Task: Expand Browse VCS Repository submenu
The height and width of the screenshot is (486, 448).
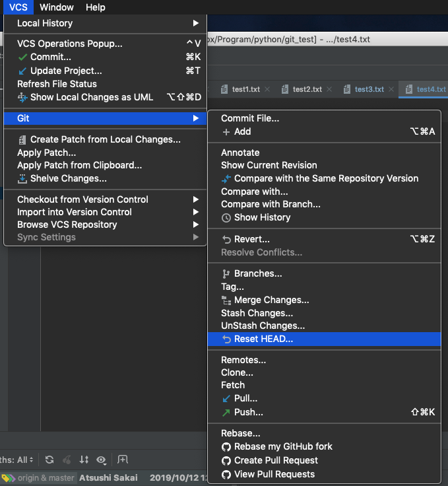Action: coord(106,225)
